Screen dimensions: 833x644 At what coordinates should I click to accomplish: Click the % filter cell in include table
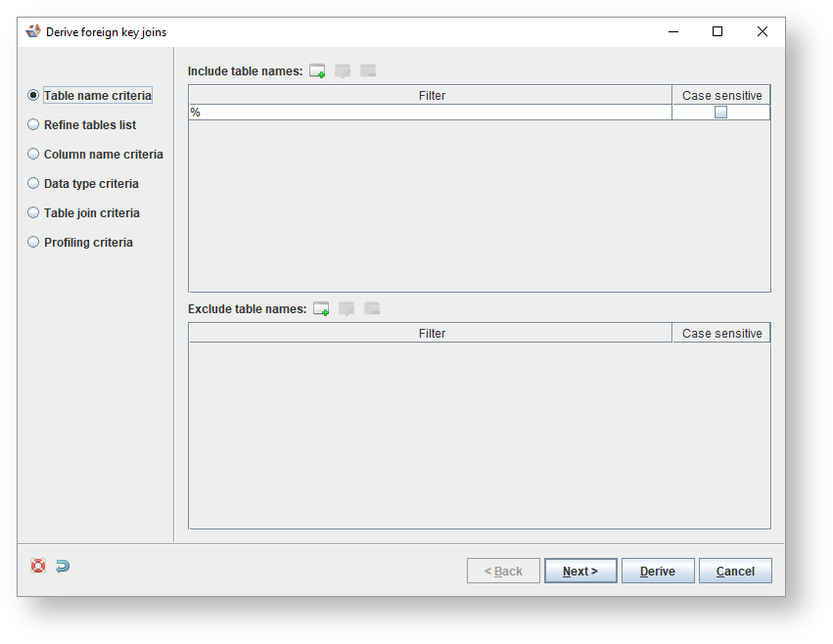point(431,113)
